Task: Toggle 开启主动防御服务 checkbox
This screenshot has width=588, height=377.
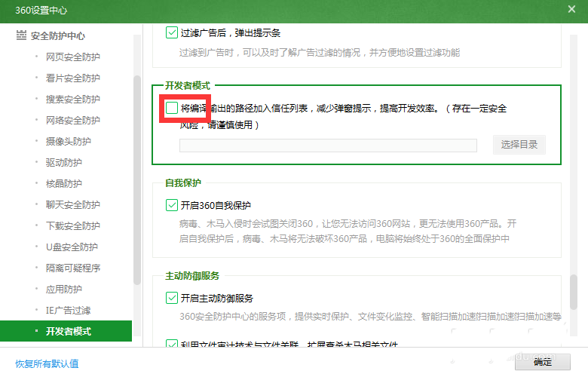Action: coord(172,298)
